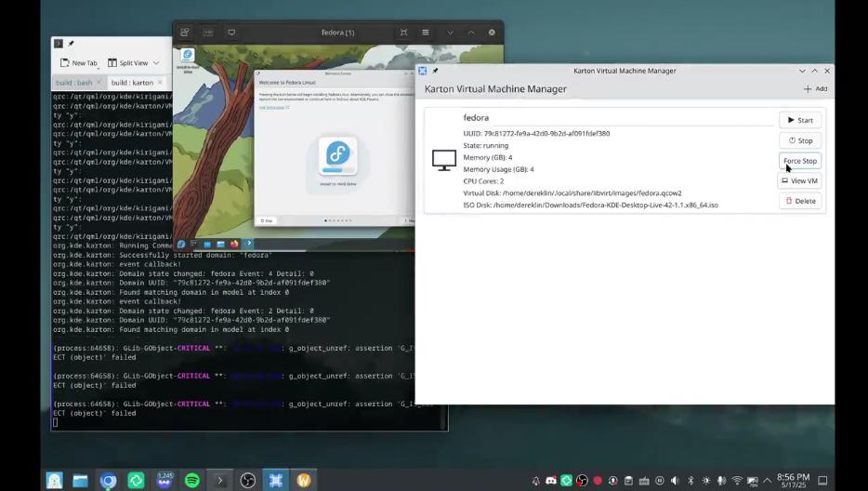Toggle pin on the terminal window
Screen dimensions: 868x491
(x=71, y=43)
